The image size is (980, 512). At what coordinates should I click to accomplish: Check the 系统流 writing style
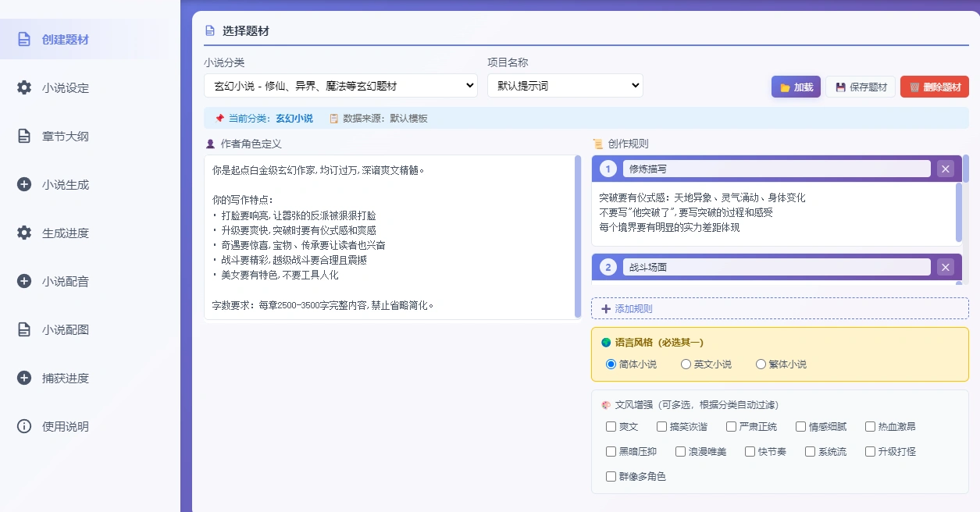[x=810, y=451]
